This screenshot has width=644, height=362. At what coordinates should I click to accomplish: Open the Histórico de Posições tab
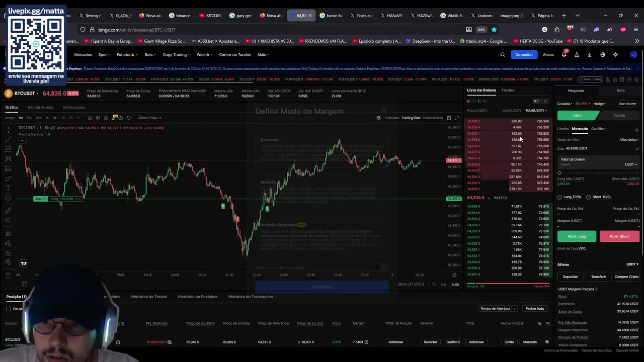click(x=197, y=297)
